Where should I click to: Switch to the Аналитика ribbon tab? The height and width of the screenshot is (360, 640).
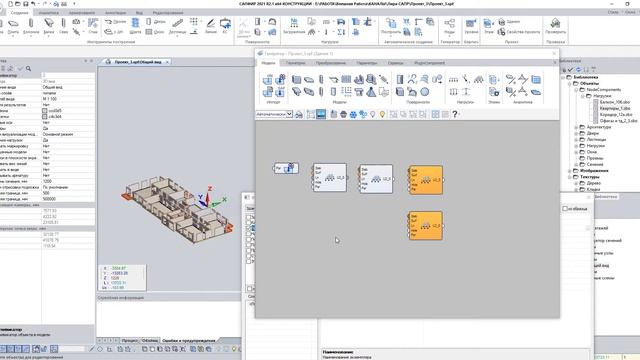coord(49,13)
